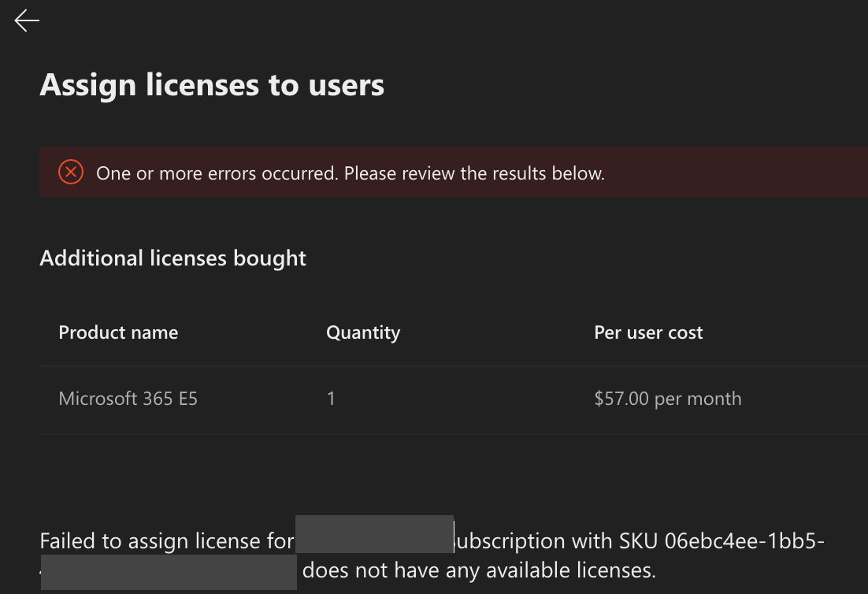
Task: Click the 'Assign licenses to users' heading
Action: 212,85
